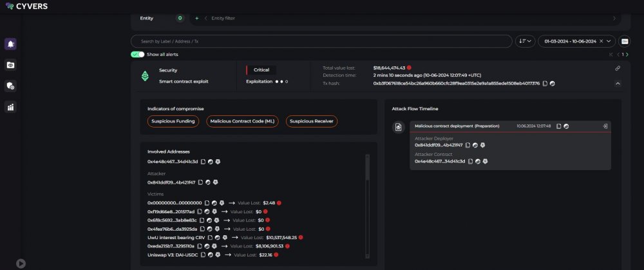This screenshot has height=270, width=644.
Task: Click the malicious contract deployment timeline icon
Action: (x=398, y=128)
